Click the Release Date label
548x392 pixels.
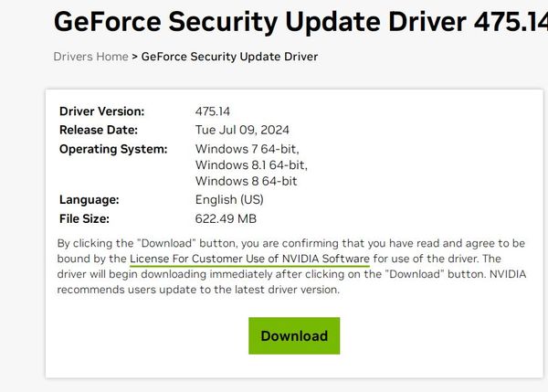(99, 130)
